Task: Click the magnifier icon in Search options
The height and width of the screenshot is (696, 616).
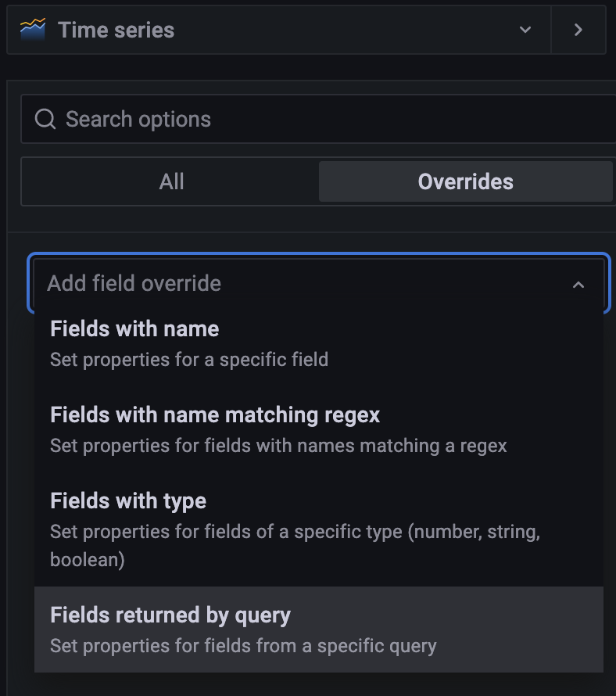Action: point(46,119)
